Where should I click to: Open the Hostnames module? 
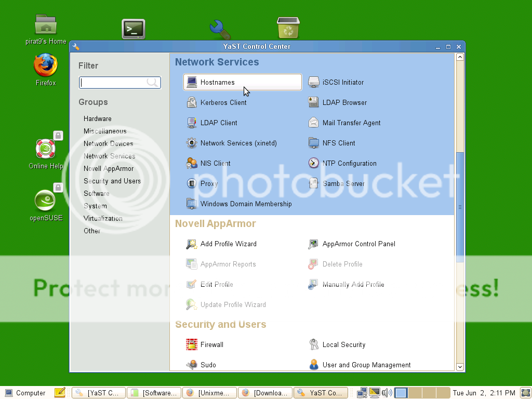tap(217, 82)
